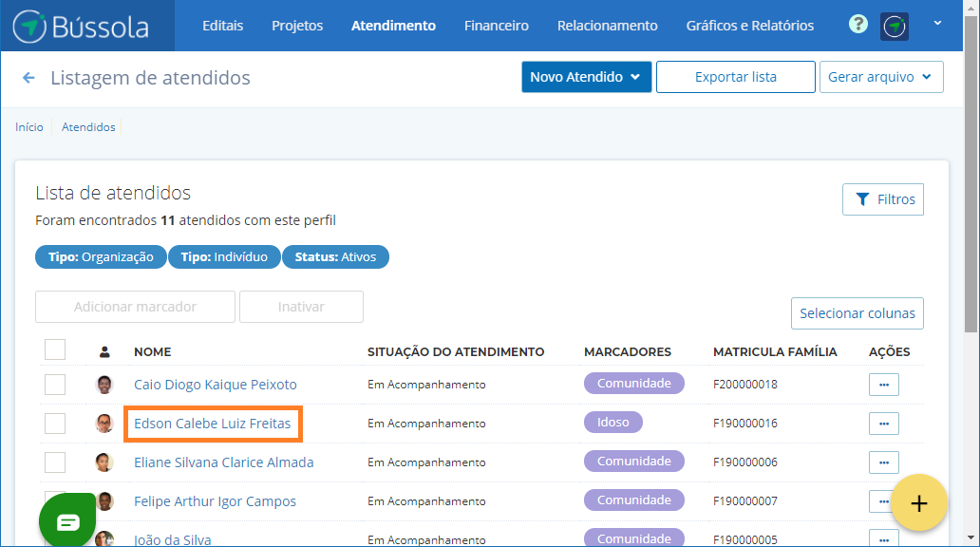Expand the Gerar arquivo dropdown
The image size is (980, 547).
pos(881,77)
